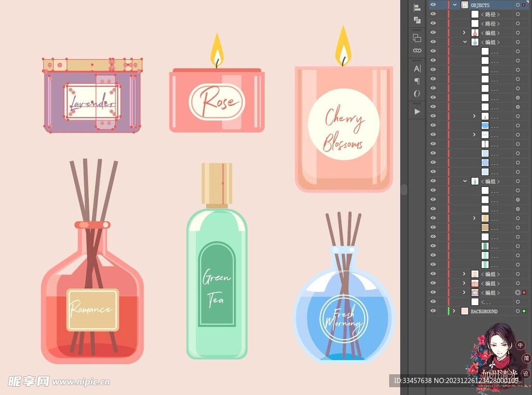
Task: Select the Romance diffuser label
Action: pyautogui.click(x=92, y=309)
